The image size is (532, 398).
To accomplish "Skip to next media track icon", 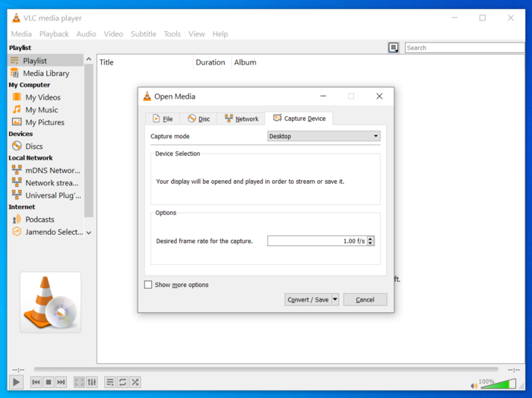I will [x=61, y=382].
